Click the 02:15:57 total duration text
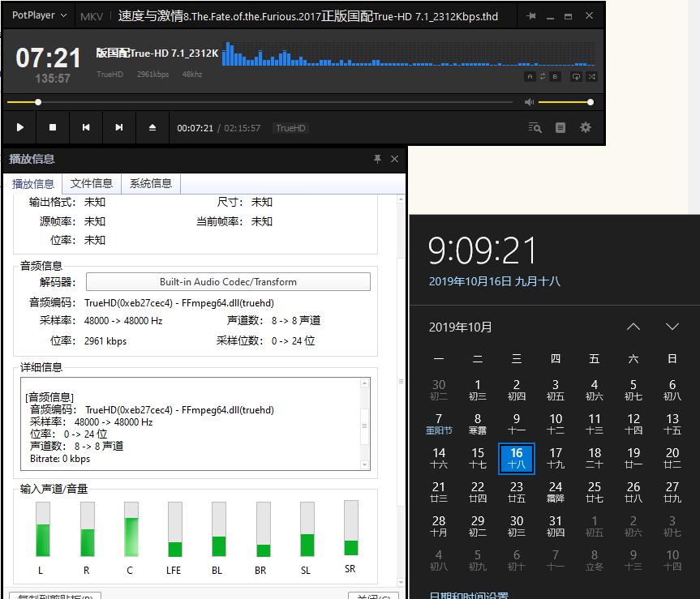This screenshot has width=700, height=599. point(243,128)
